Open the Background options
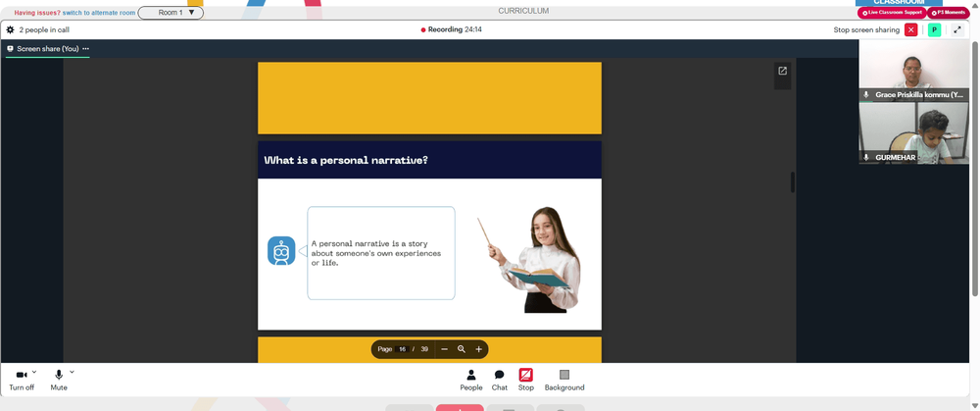980x411 pixels. click(564, 380)
